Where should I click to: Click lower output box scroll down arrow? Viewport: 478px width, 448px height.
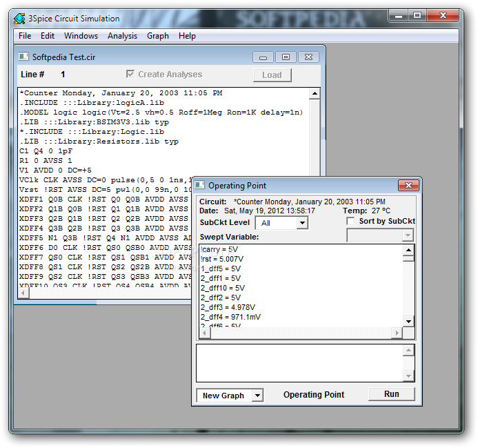408,376
